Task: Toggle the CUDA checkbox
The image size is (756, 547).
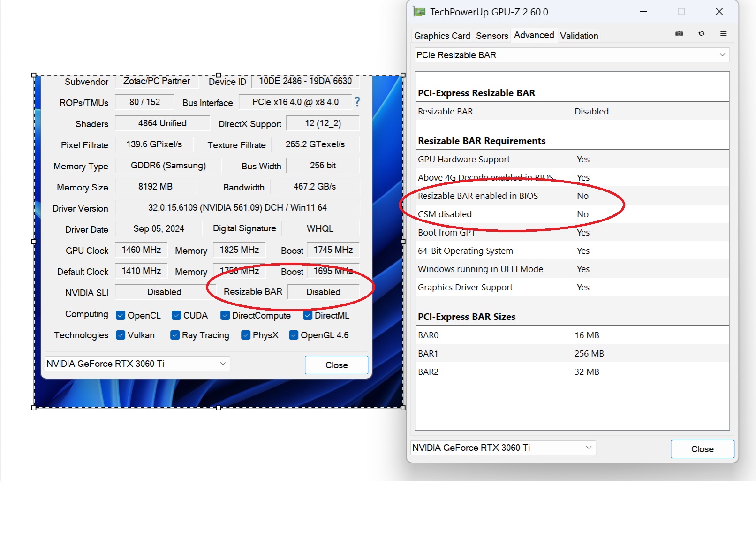Action: (176, 315)
